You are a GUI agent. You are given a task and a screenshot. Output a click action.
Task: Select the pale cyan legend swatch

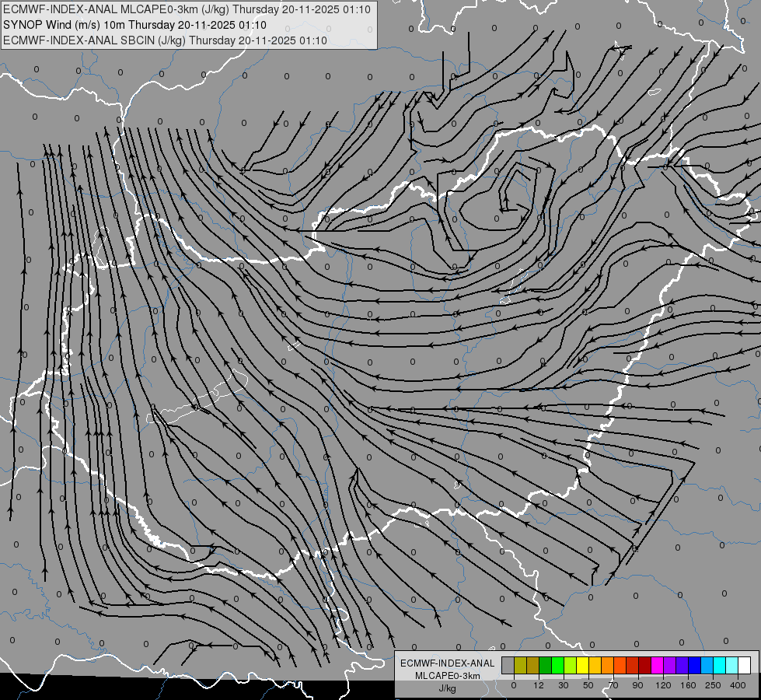coord(732,665)
